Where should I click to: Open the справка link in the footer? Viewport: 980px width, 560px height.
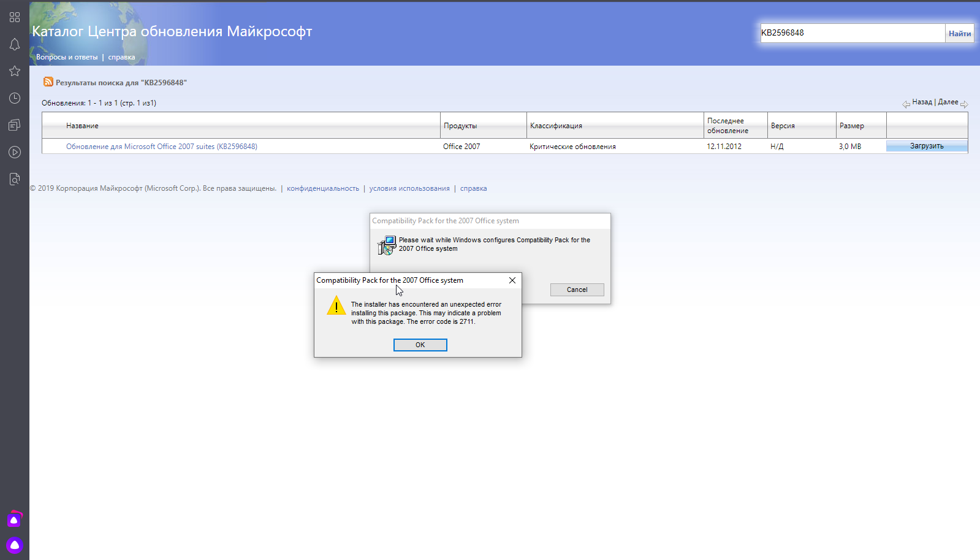pyautogui.click(x=473, y=188)
